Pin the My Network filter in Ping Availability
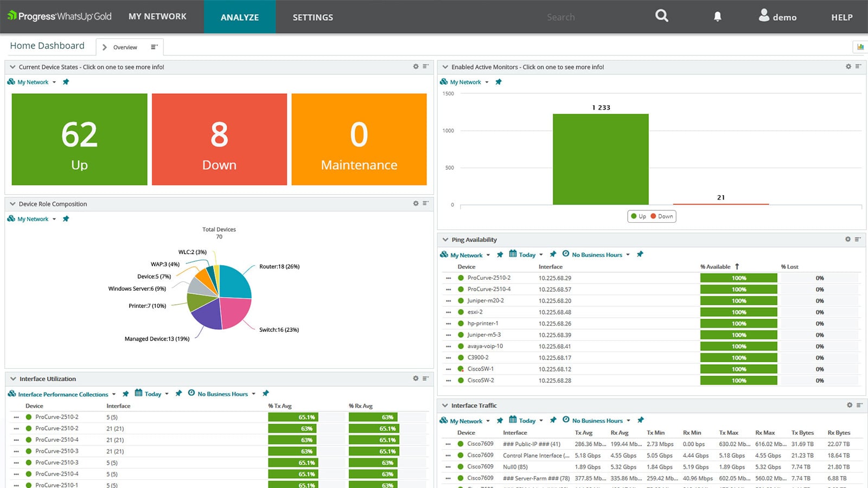The image size is (868, 488). (500, 254)
